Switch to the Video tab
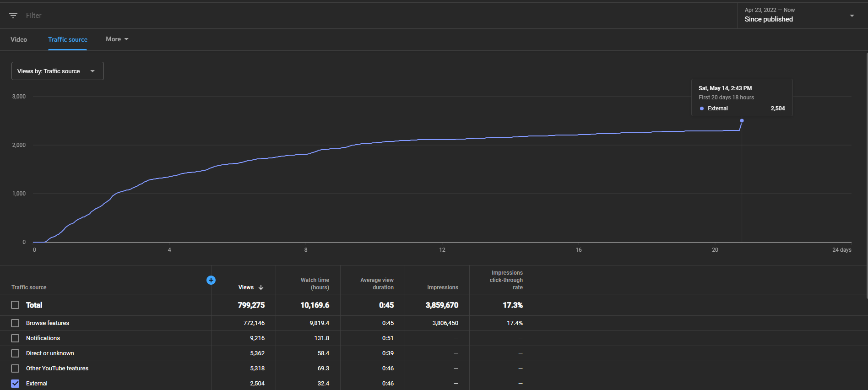 click(x=19, y=39)
